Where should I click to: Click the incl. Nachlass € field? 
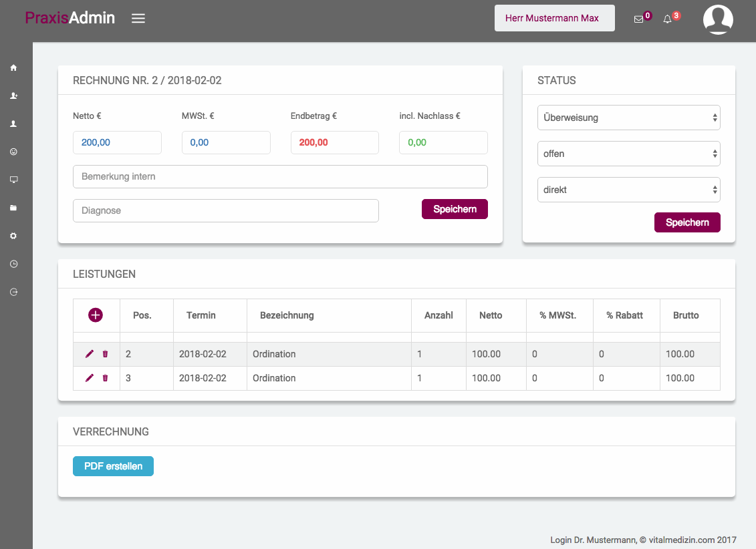[x=444, y=142]
